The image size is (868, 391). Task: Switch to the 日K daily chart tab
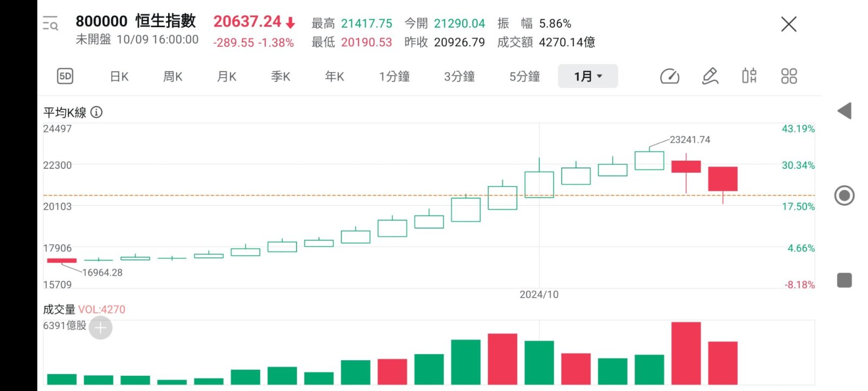point(119,77)
